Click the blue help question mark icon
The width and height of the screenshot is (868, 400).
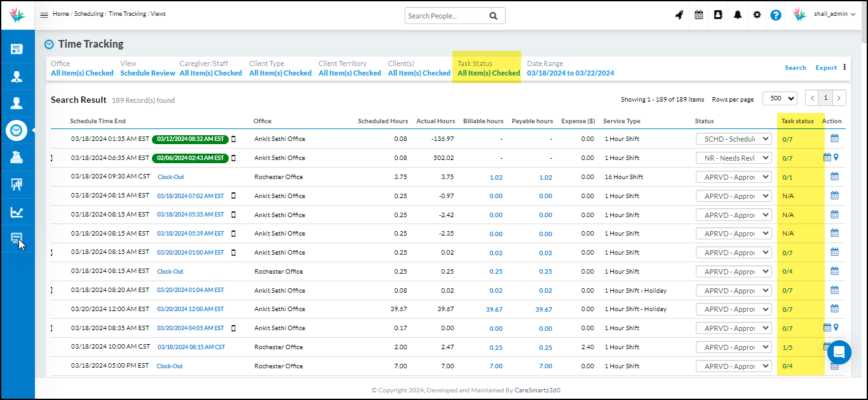[776, 15]
